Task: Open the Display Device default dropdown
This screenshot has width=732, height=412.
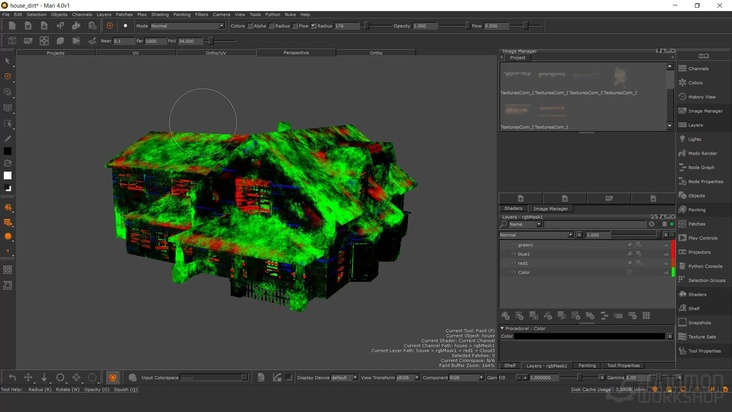Action: pyautogui.click(x=344, y=377)
